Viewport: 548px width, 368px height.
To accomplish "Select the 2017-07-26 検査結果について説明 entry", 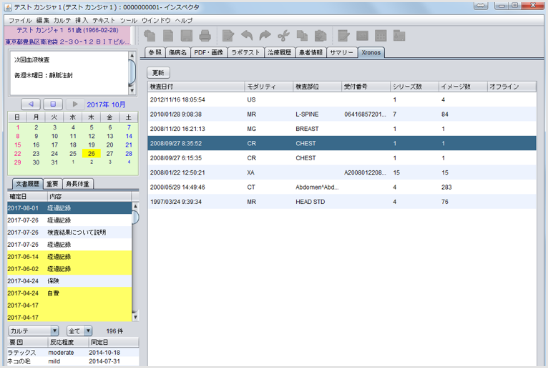I will (70, 232).
